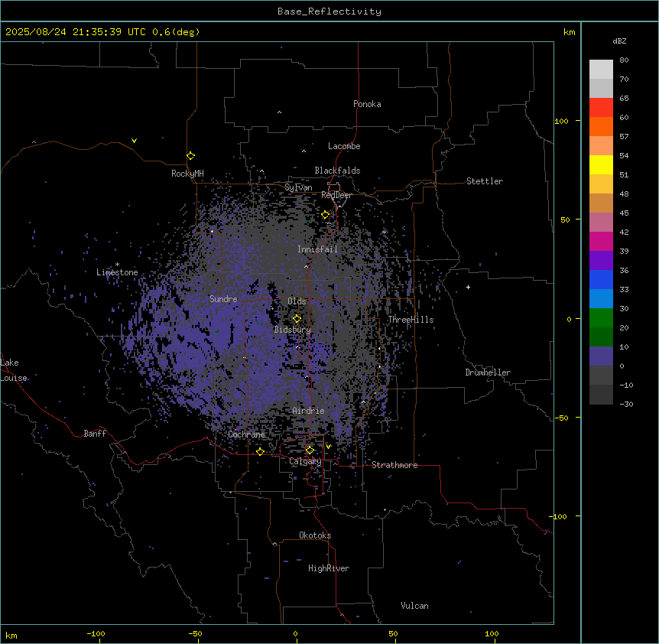
Task: Click the RockyMH label
Action: tap(187, 174)
